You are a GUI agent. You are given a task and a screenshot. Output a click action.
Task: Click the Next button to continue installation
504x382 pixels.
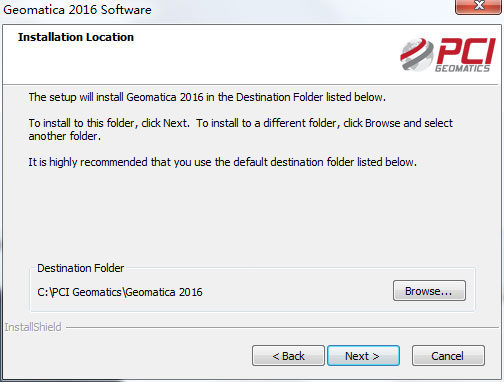pos(363,356)
